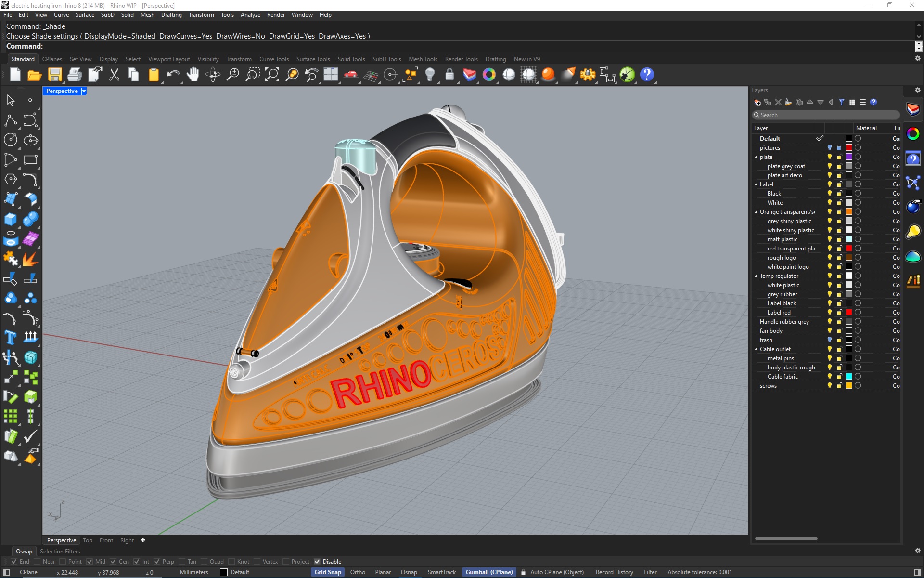Select the Pan hand tool
The image size is (924, 578).
pyautogui.click(x=193, y=75)
